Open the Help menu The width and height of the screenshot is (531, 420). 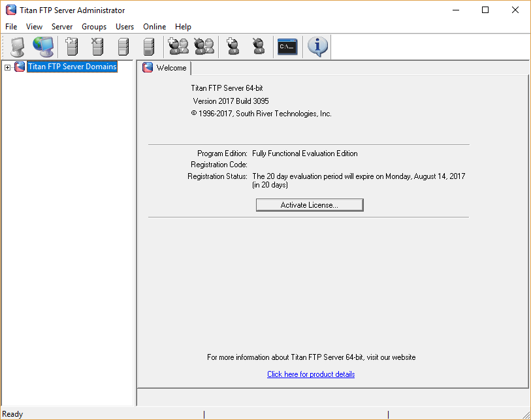184,26
